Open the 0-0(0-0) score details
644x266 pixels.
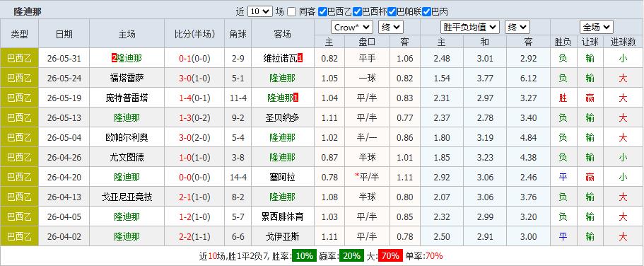coord(194,177)
